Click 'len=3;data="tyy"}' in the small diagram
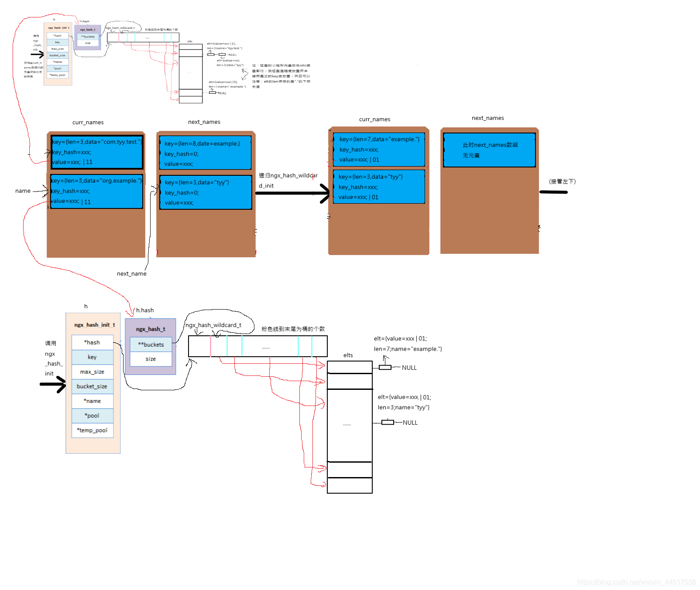 pos(230,65)
